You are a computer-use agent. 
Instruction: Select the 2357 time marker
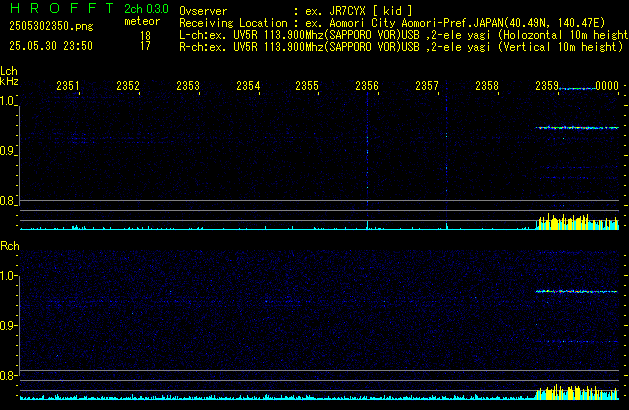pyautogui.click(x=427, y=86)
